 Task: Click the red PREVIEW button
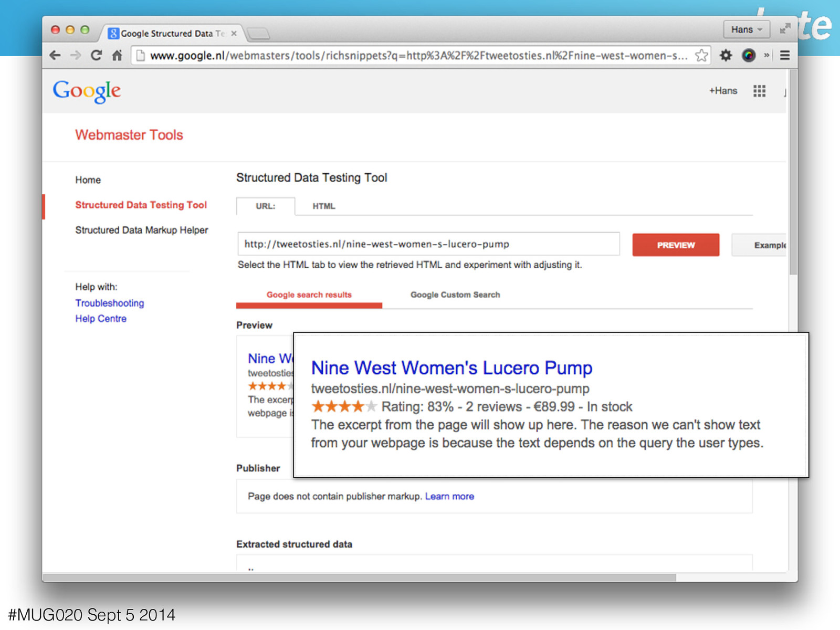pyautogui.click(x=676, y=245)
